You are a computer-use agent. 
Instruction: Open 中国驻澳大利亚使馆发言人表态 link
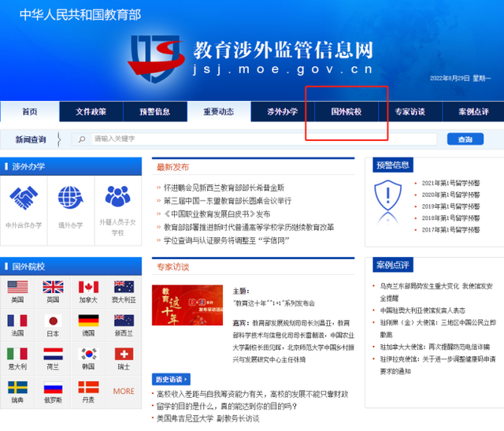pos(423,310)
